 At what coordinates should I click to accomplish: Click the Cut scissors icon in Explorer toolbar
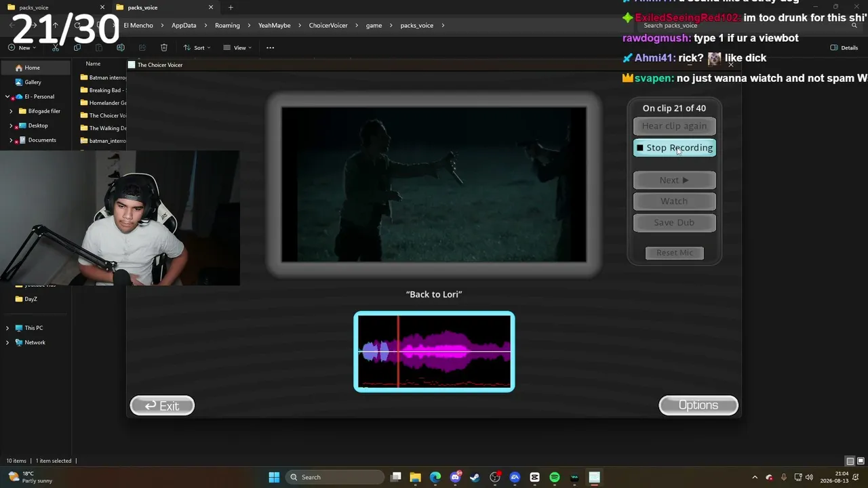click(56, 47)
